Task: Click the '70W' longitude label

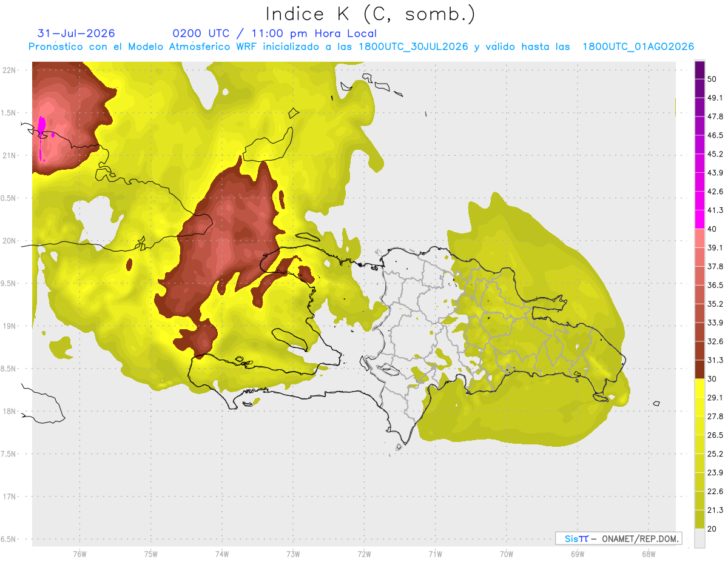Action: click(x=507, y=554)
